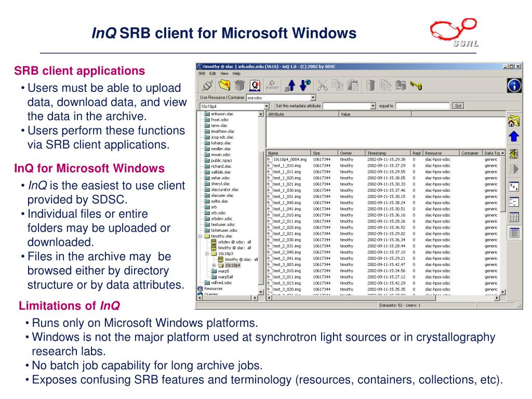Click the Rename toolbar icon
Viewport: 532px width, 399px height.
[272, 85]
